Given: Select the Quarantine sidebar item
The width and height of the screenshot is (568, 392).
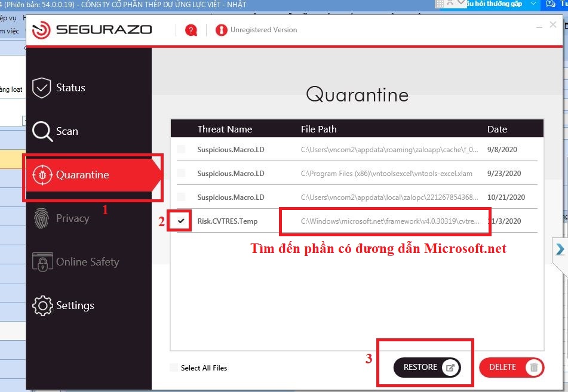Looking at the screenshot, I should (x=93, y=175).
